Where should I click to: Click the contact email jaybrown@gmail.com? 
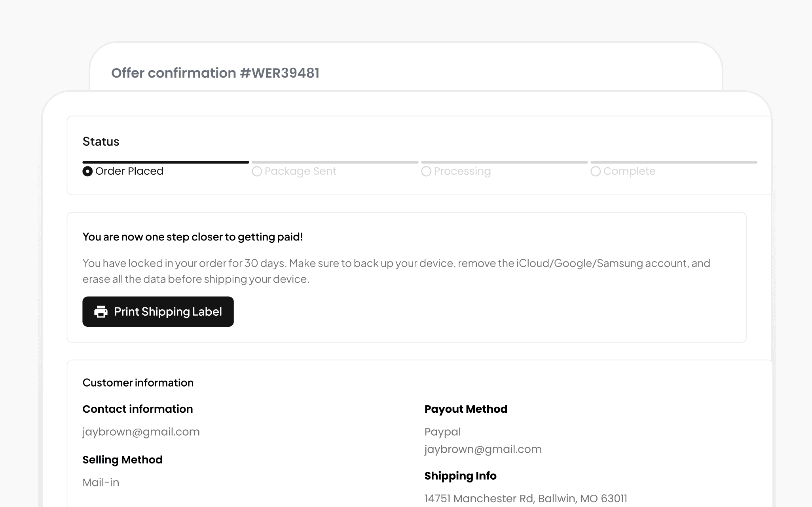[141, 432]
